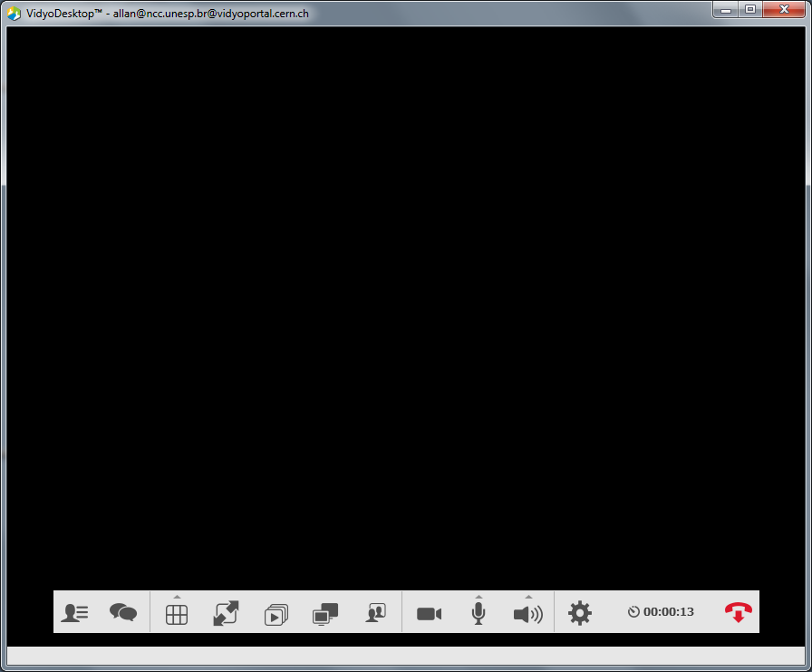Screen dimensions: 812x672
Task: Change the video layout grid icon
Action: (x=177, y=615)
